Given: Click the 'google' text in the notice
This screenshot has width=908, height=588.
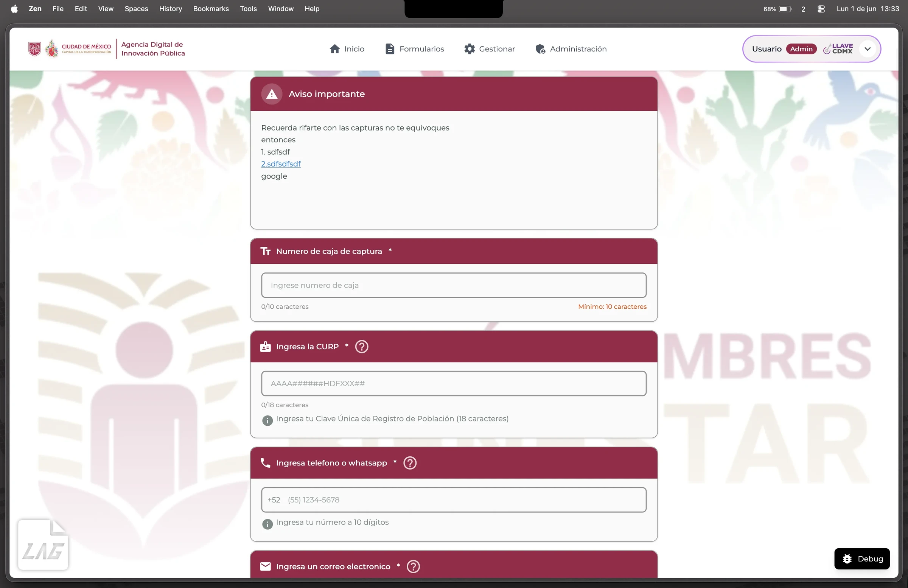Looking at the screenshot, I should [274, 176].
